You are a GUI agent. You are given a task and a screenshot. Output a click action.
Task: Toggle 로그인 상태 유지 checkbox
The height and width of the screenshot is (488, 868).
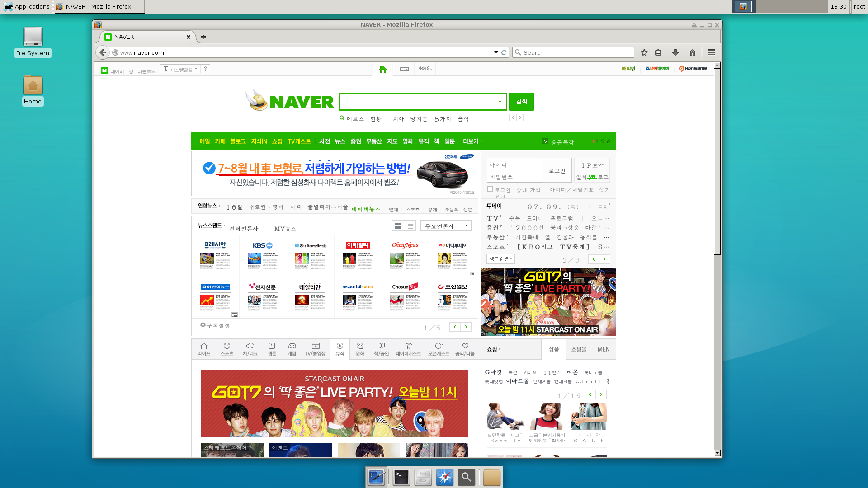(x=490, y=189)
